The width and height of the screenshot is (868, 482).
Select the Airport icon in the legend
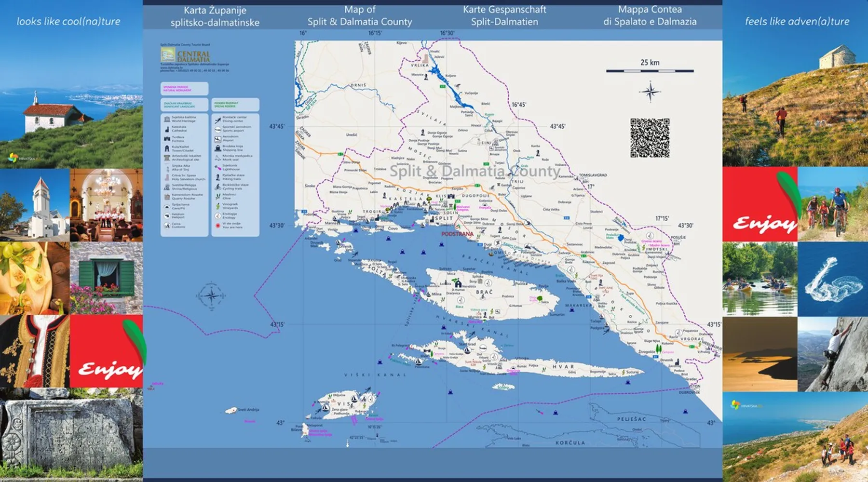[218, 139]
